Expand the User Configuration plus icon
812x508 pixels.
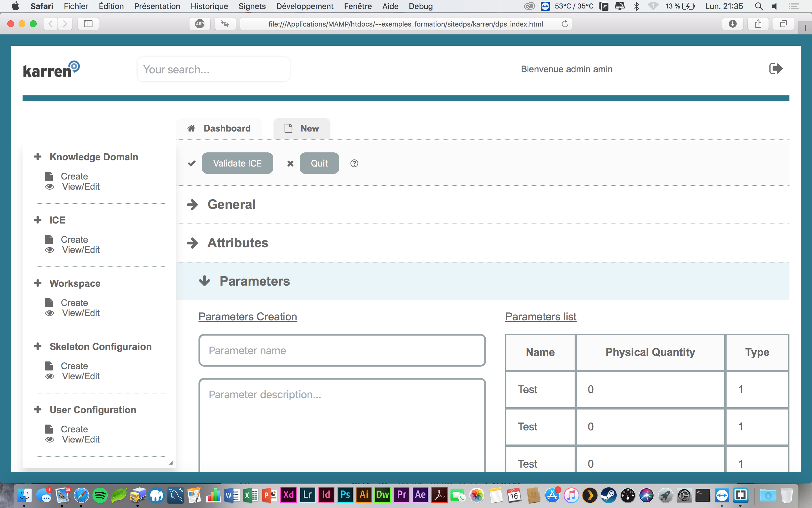37,409
